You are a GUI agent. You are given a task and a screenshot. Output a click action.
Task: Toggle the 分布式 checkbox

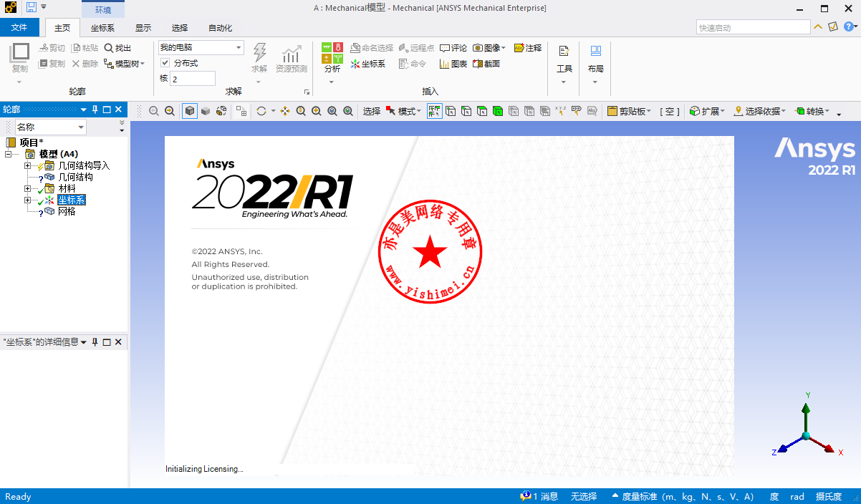point(165,63)
